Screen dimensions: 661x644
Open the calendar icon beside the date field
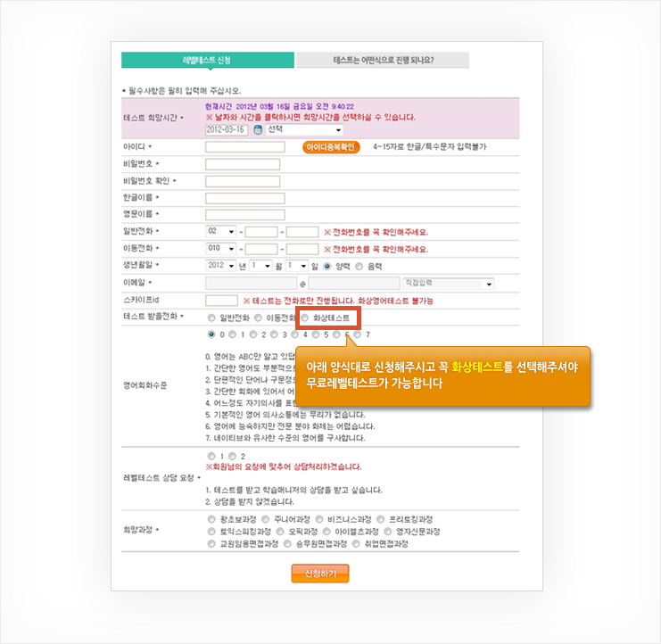click(258, 130)
